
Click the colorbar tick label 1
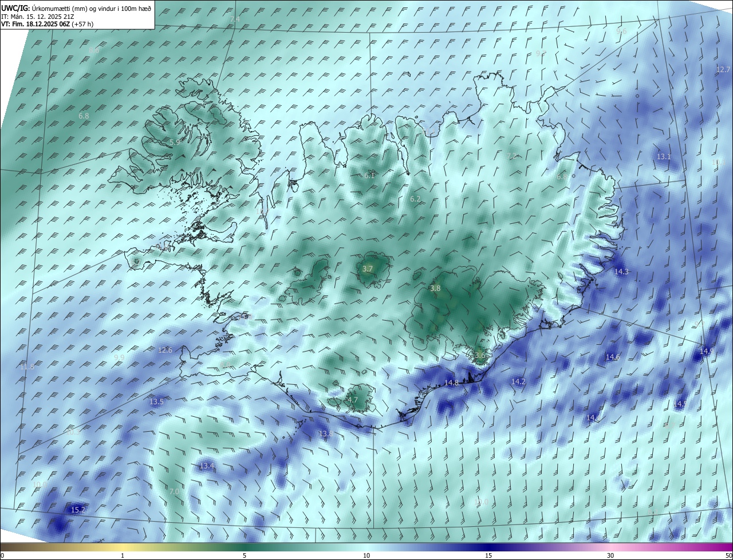123,555
